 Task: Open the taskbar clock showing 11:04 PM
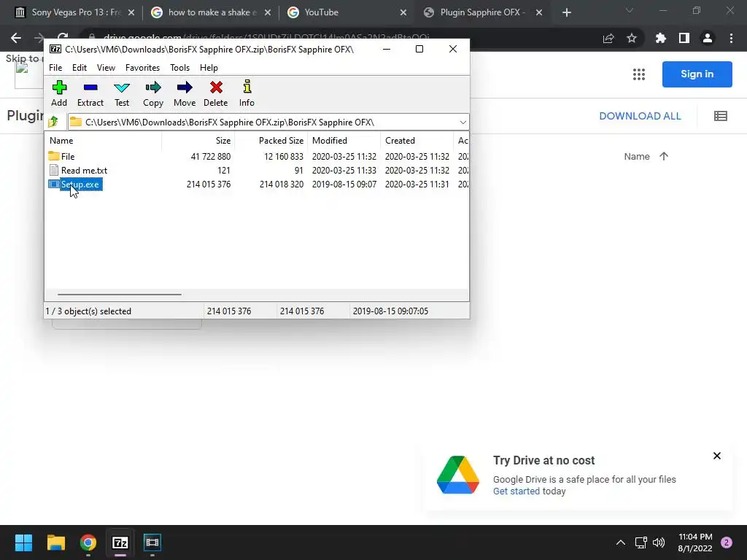coord(695,542)
